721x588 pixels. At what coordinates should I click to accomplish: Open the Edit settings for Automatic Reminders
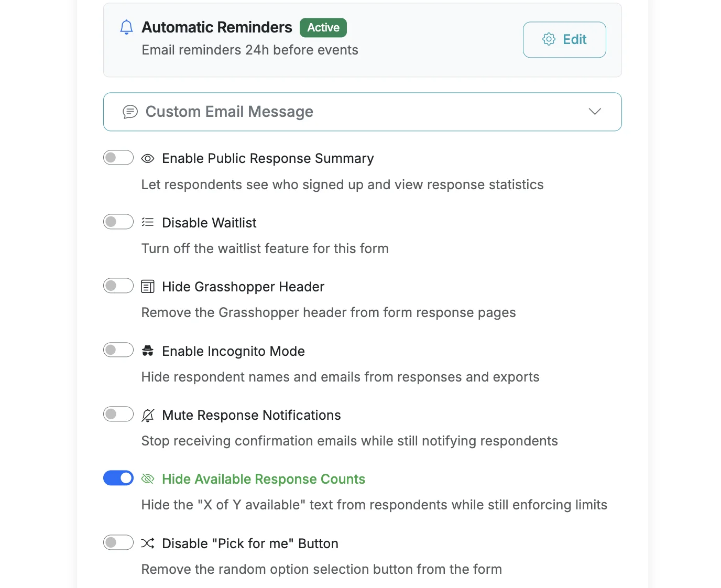[564, 39]
